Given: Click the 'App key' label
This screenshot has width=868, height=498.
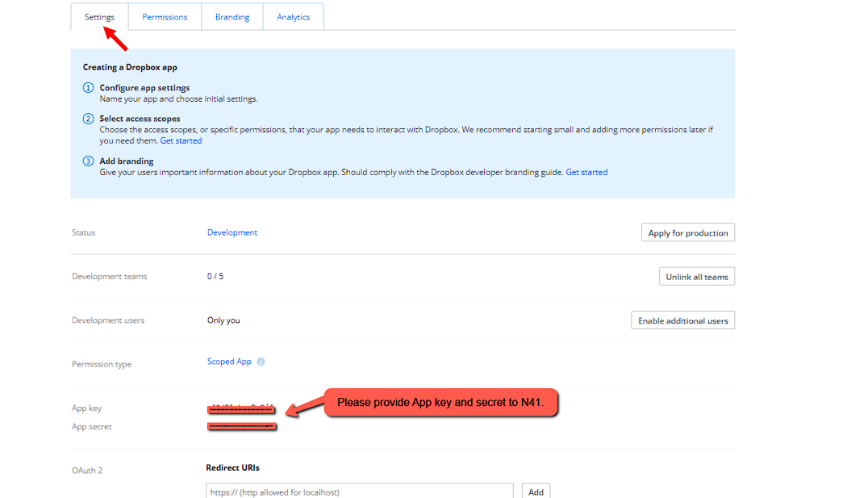Looking at the screenshot, I should [x=87, y=408].
